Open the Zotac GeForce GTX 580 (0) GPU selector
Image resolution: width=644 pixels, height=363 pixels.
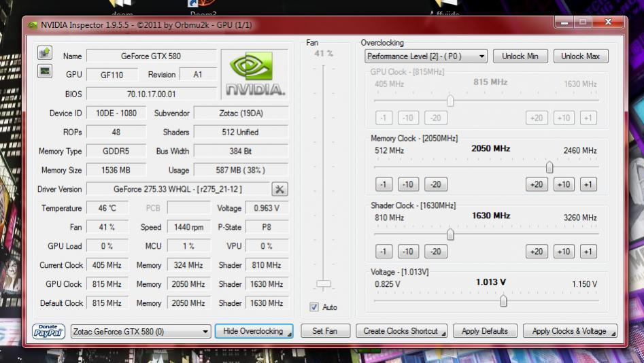tap(141, 331)
